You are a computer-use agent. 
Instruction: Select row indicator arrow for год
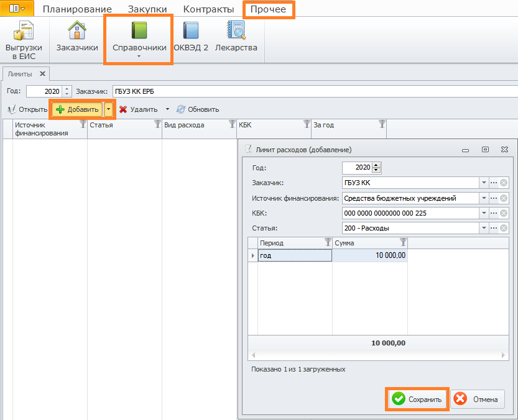pyautogui.click(x=252, y=255)
